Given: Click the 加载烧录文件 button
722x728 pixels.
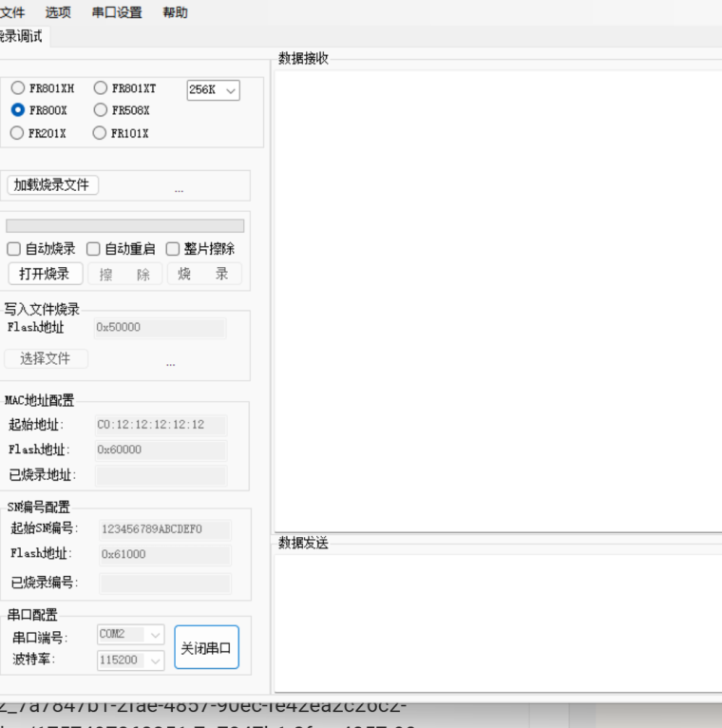Looking at the screenshot, I should pyautogui.click(x=52, y=185).
